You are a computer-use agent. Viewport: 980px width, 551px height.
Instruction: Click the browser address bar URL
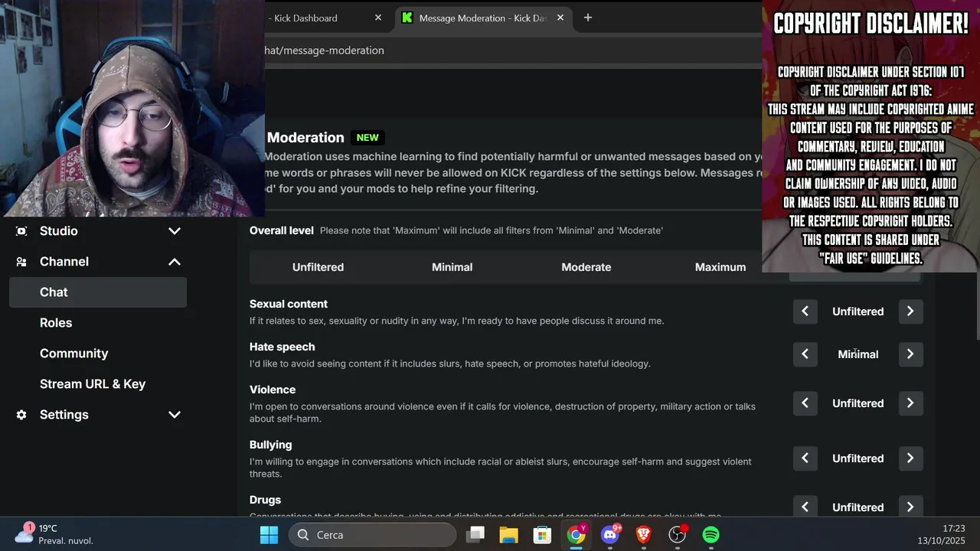(x=325, y=51)
